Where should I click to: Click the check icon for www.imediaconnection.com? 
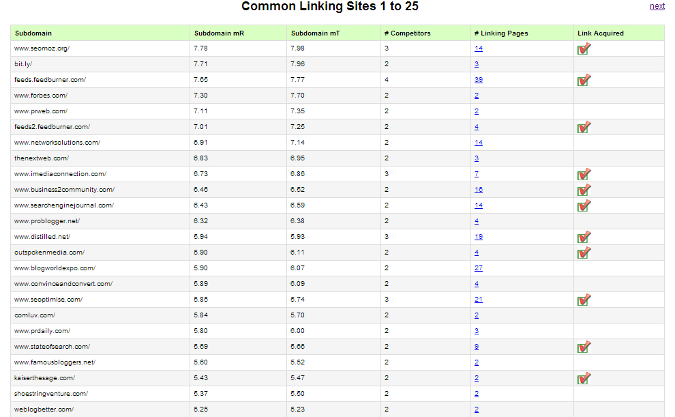click(584, 174)
